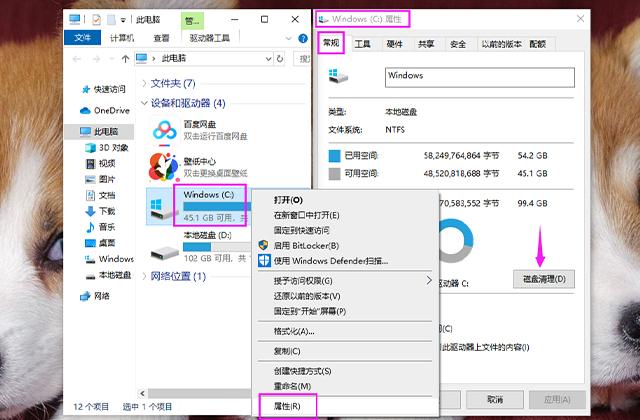The image size is (640, 420).
Task: Click the Disk Cleanup (磁盘清理) button
Action: pos(544,279)
